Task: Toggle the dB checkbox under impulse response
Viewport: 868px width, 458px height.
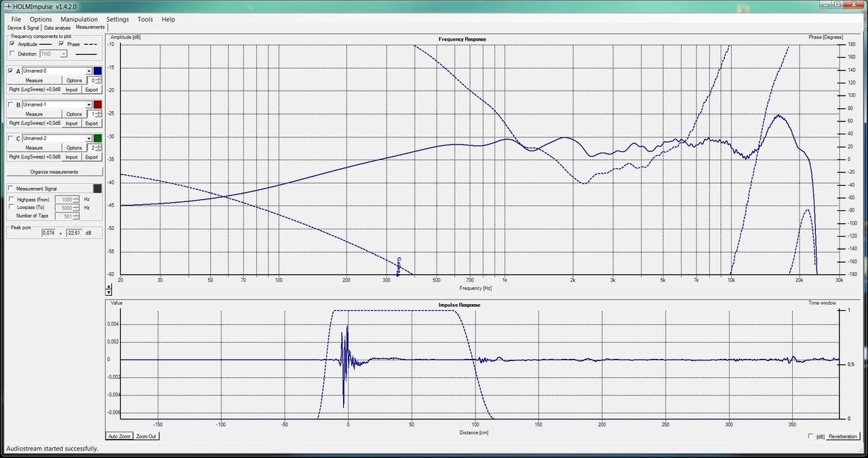Action: click(812, 436)
